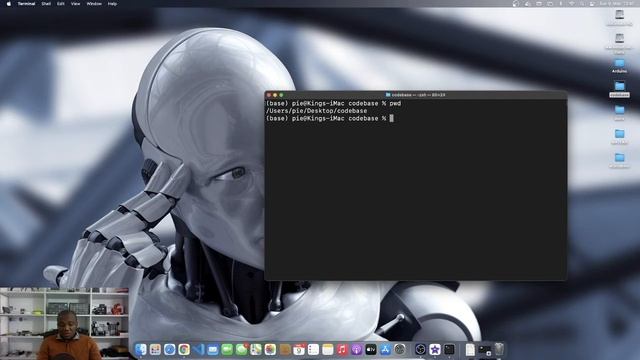The image size is (640, 360).
Task: Open the Mail app in Dock
Action: coord(213,349)
